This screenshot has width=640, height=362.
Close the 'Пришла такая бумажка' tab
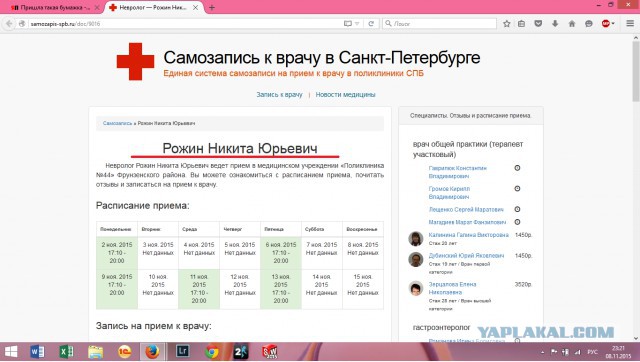[97, 7]
